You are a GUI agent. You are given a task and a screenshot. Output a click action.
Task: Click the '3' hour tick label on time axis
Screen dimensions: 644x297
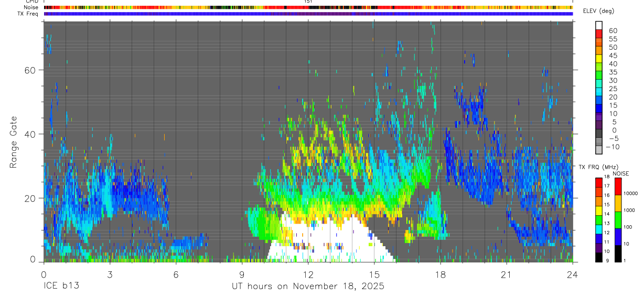pos(110,274)
